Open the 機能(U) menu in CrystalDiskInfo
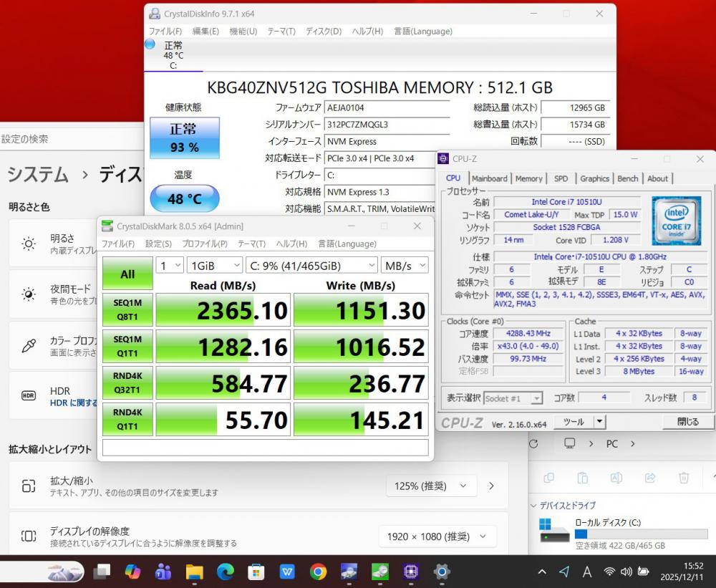This screenshot has width=716, height=588. (243, 32)
